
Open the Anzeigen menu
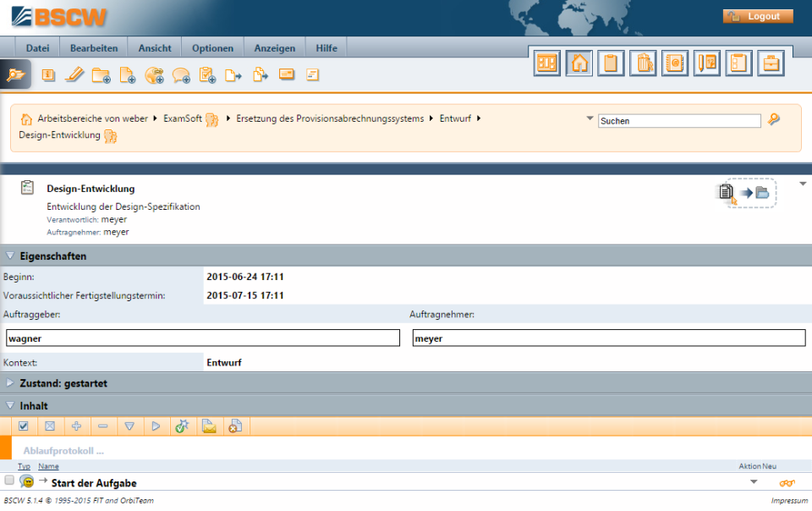(274, 48)
